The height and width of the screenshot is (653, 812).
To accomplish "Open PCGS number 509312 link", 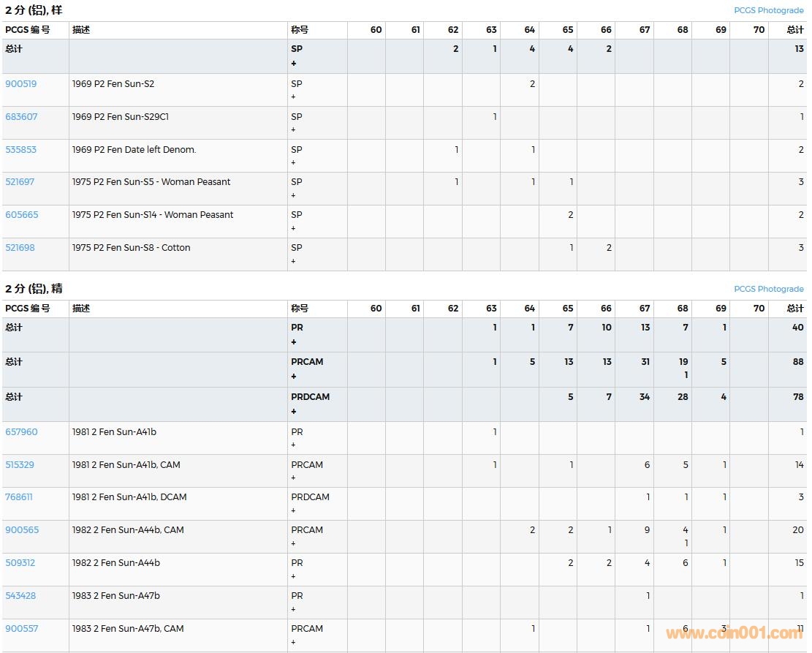I will [x=20, y=563].
